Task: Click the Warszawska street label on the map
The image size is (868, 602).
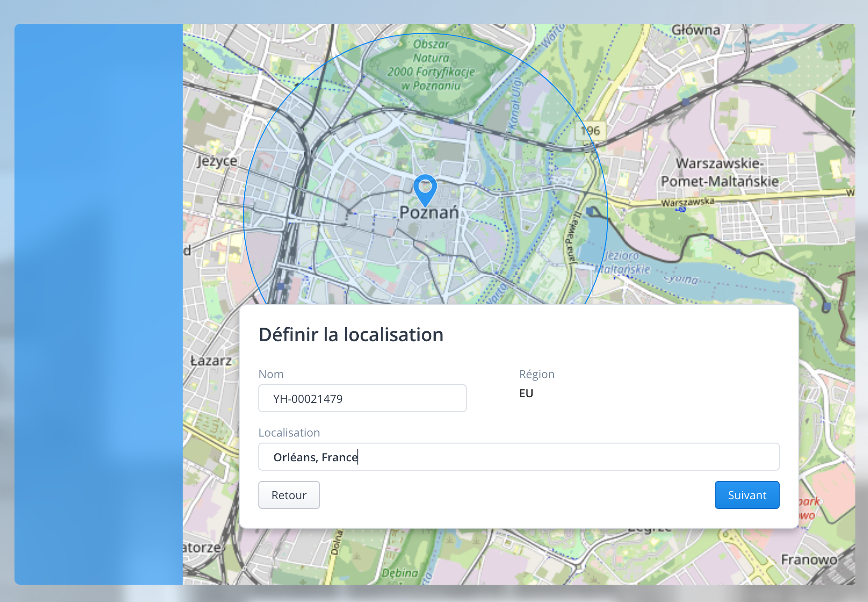Action: [688, 202]
